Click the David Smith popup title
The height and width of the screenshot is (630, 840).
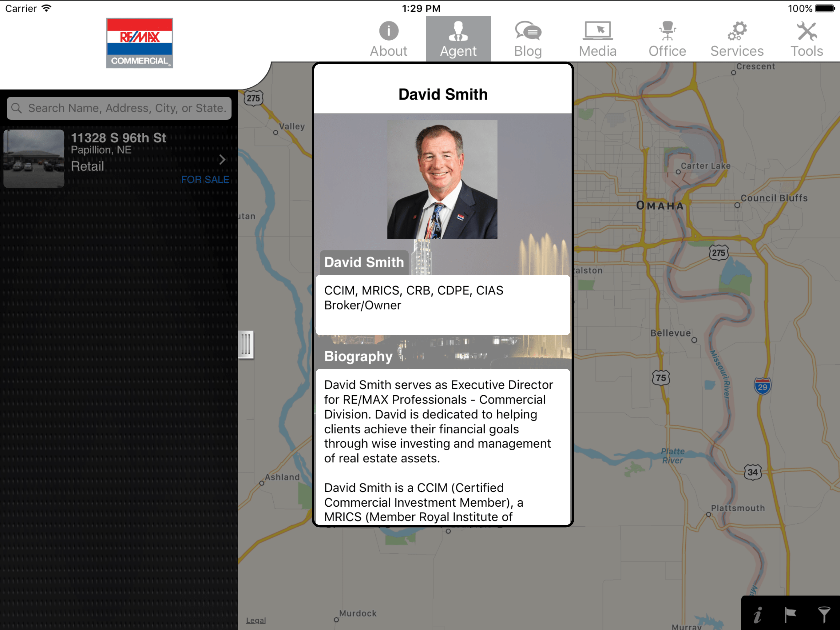point(443,94)
